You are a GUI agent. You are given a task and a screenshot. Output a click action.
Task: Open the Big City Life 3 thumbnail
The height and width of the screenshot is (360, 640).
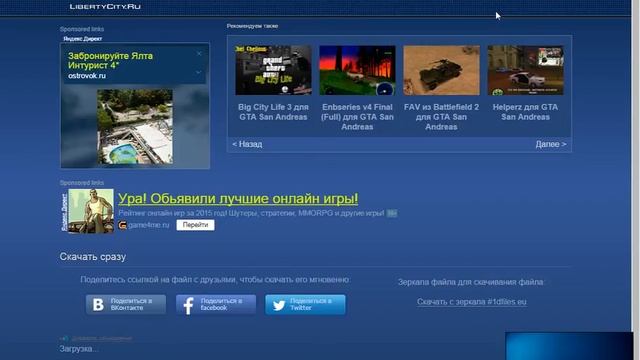click(x=273, y=70)
